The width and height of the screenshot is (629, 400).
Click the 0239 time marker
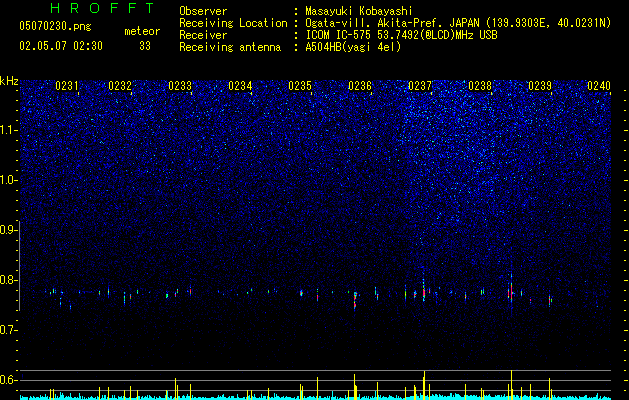(540, 86)
